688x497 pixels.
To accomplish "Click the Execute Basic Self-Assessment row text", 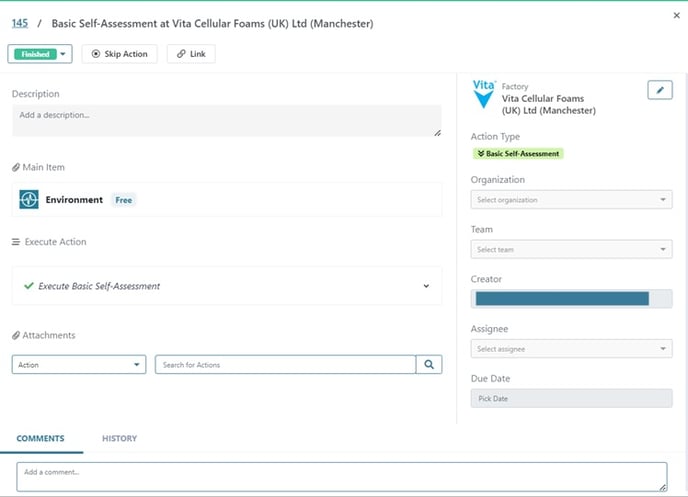I will pos(99,286).
